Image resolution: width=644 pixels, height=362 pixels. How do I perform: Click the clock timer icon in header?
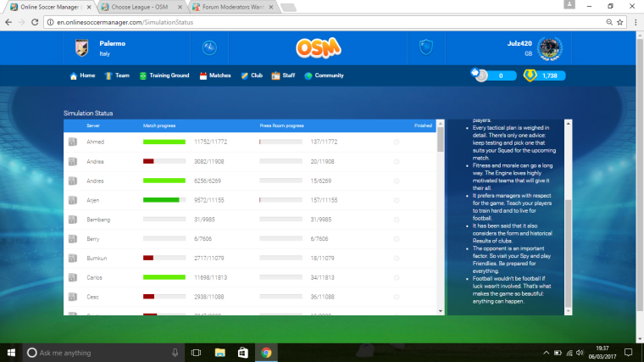[x=209, y=47]
